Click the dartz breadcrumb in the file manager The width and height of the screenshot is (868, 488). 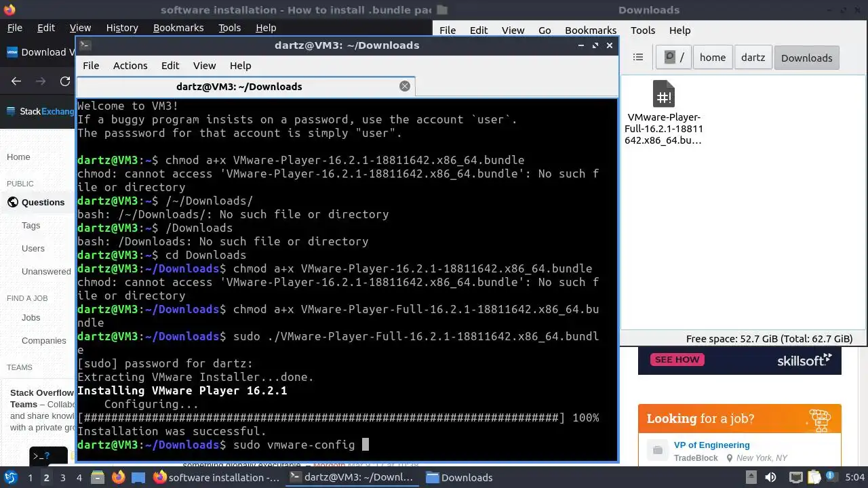753,58
